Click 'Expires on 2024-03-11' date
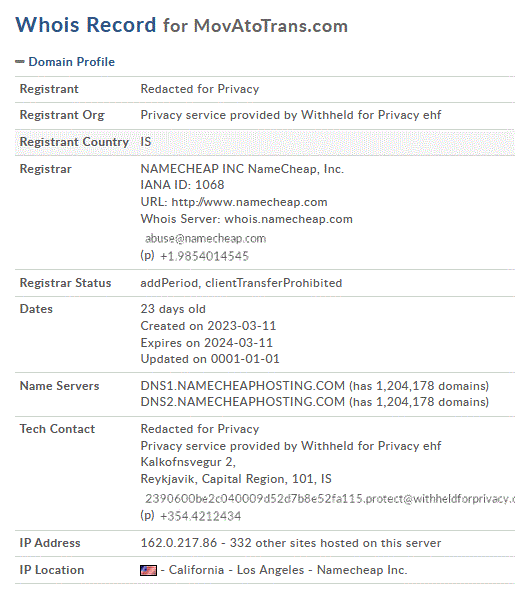Screen dimensions: 516x592 pos(206,343)
